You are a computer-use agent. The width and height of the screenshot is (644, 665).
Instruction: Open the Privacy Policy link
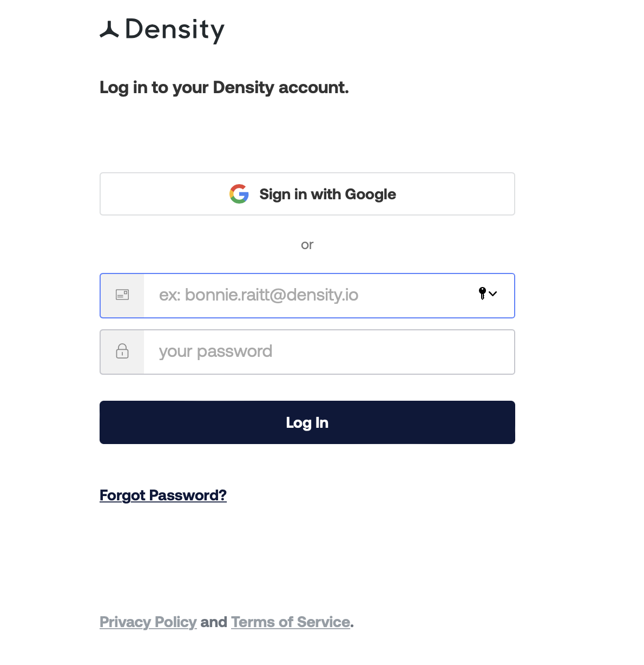pyautogui.click(x=148, y=622)
